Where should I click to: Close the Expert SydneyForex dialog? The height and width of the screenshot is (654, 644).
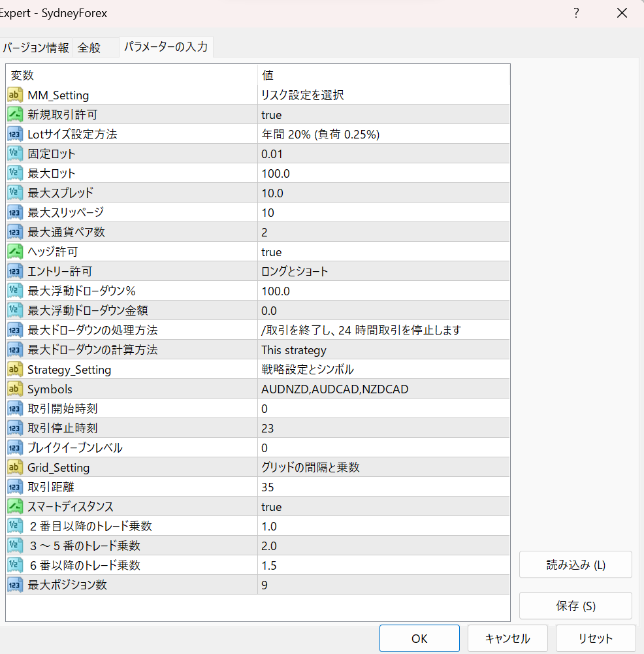(x=622, y=13)
